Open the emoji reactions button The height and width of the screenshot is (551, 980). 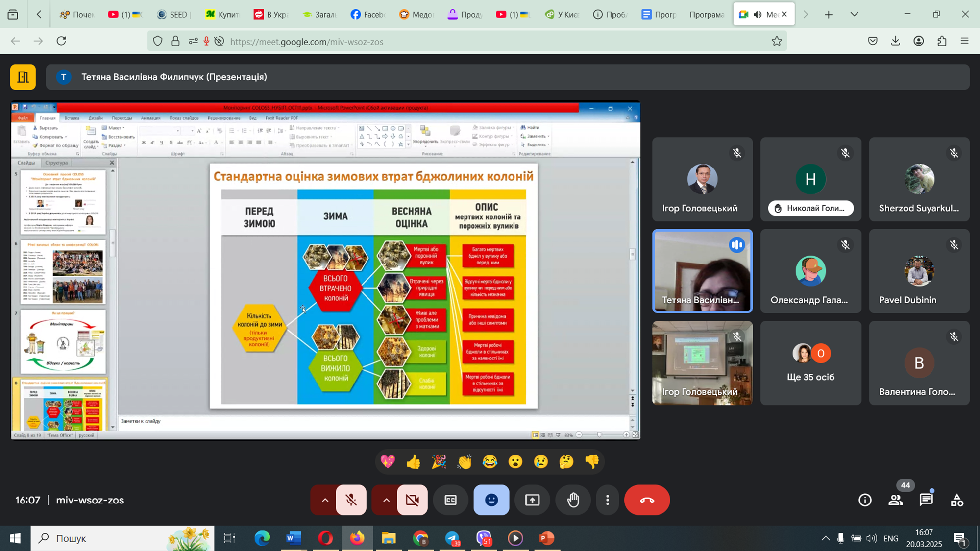491,500
